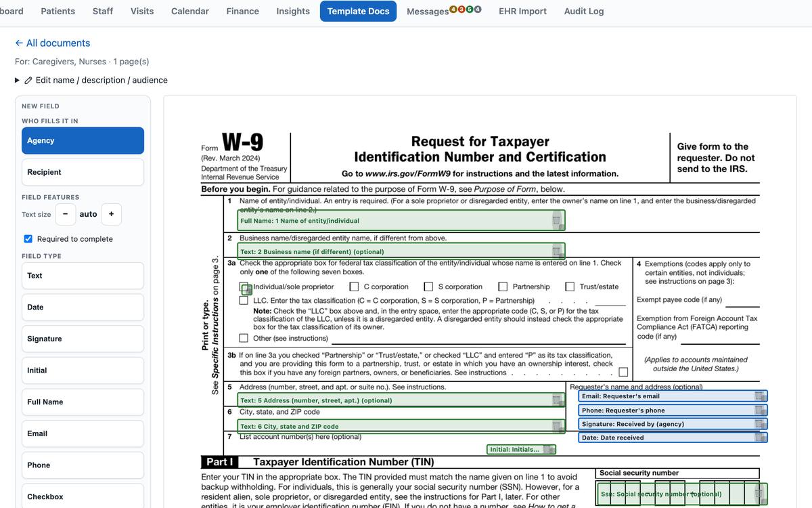Select the Date: Date received field
Viewport: 812px width, 508px height.
tap(673, 438)
